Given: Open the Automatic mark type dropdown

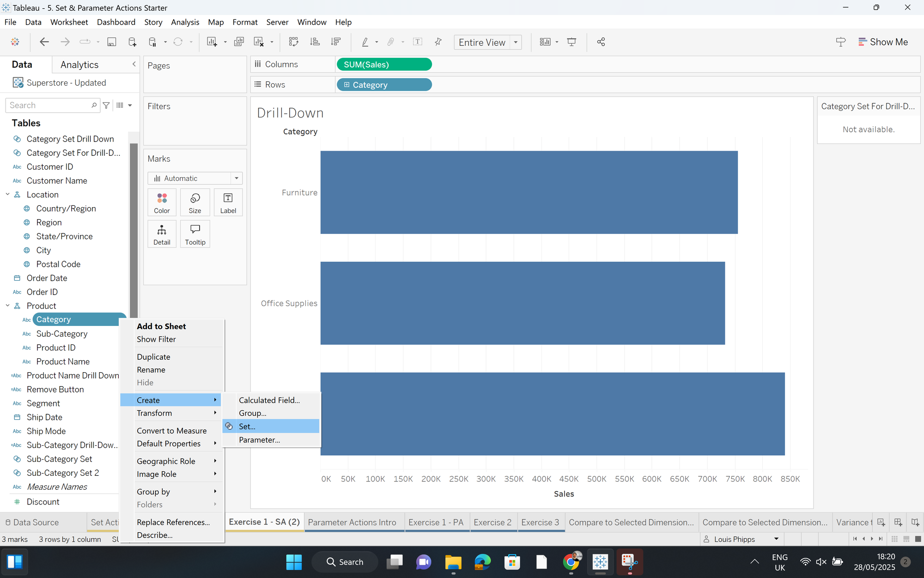Looking at the screenshot, I should 236,178.
